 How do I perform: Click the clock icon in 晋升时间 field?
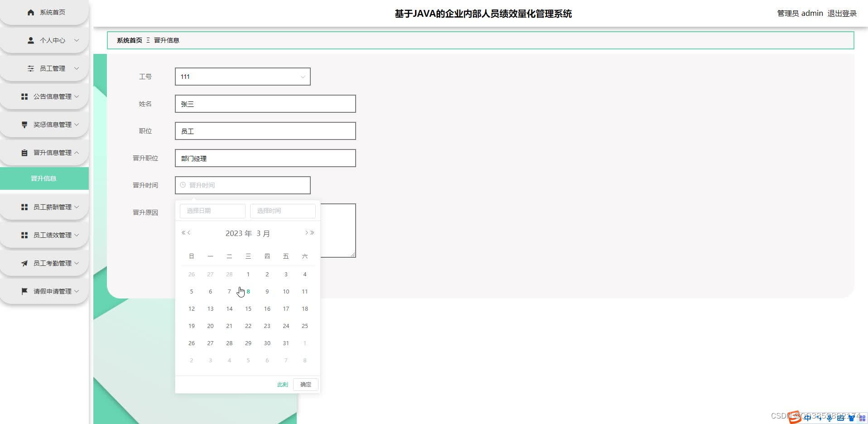(x=183, y=185)
